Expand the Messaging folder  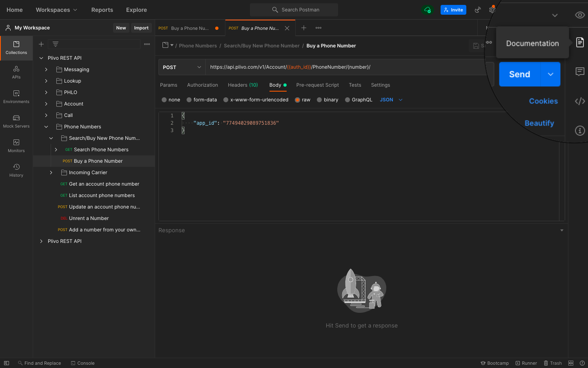pos(46,70)
